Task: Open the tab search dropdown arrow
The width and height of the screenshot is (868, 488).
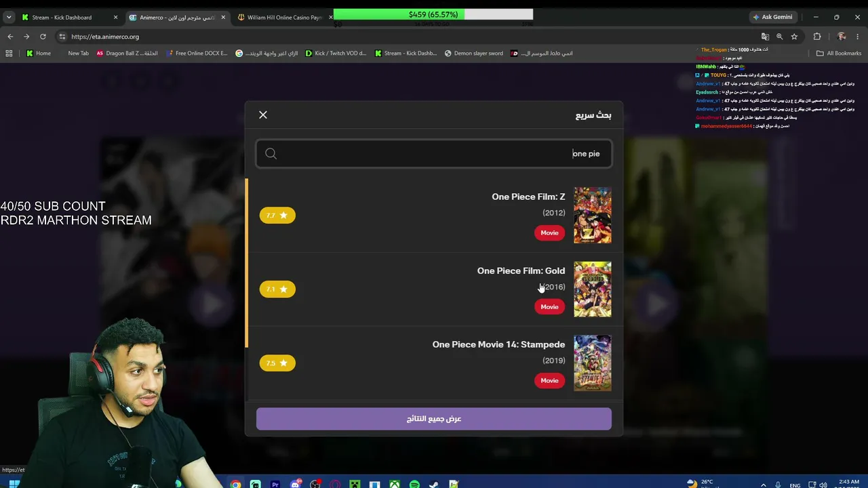Action: [9, 18]
